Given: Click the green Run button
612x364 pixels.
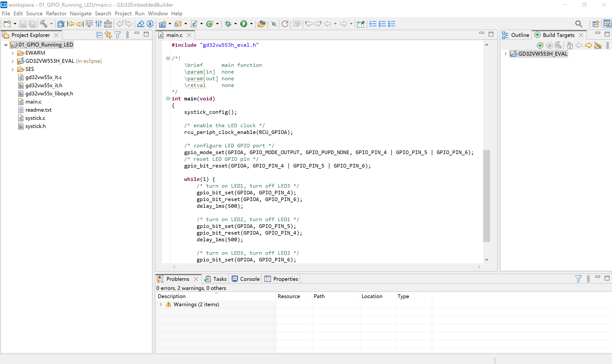Looking at the screenshot, I should [244, 24].
